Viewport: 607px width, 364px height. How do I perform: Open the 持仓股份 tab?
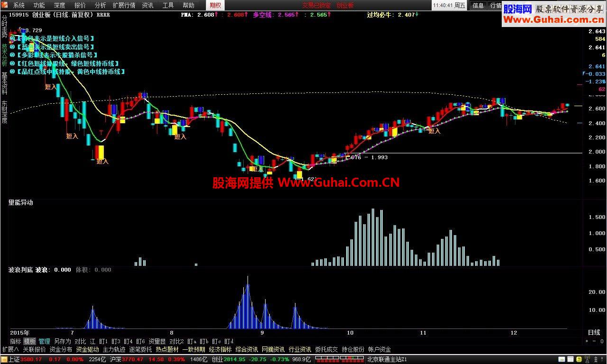353,350
